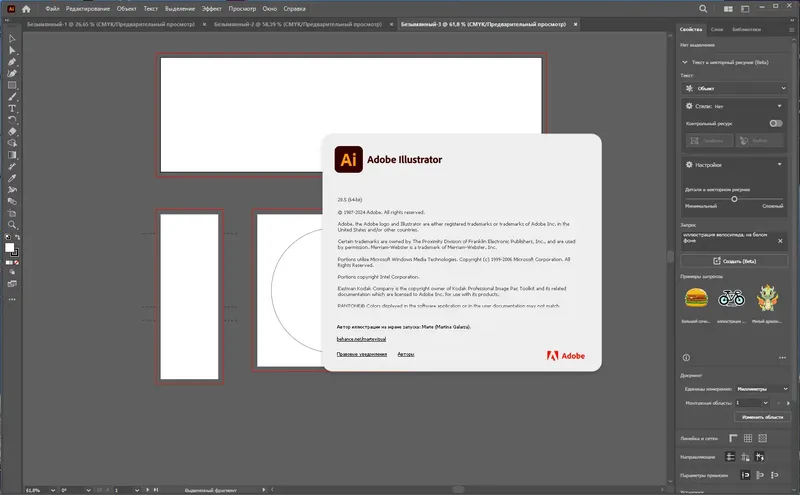
Task: Open the Файл menu
Action: tap(52, 9)
